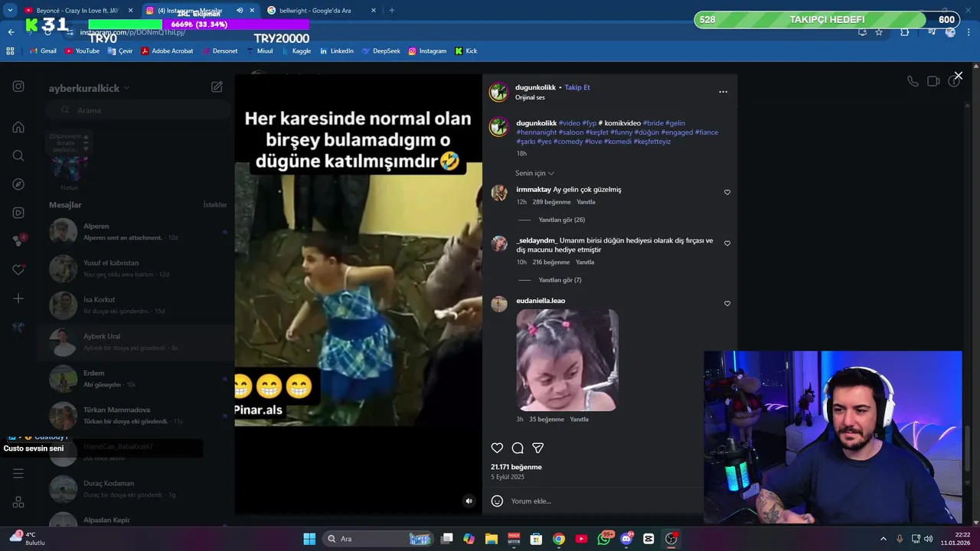Start a video call via camera icon
This screenshot has height=551, width=980.
pos(933,81)
